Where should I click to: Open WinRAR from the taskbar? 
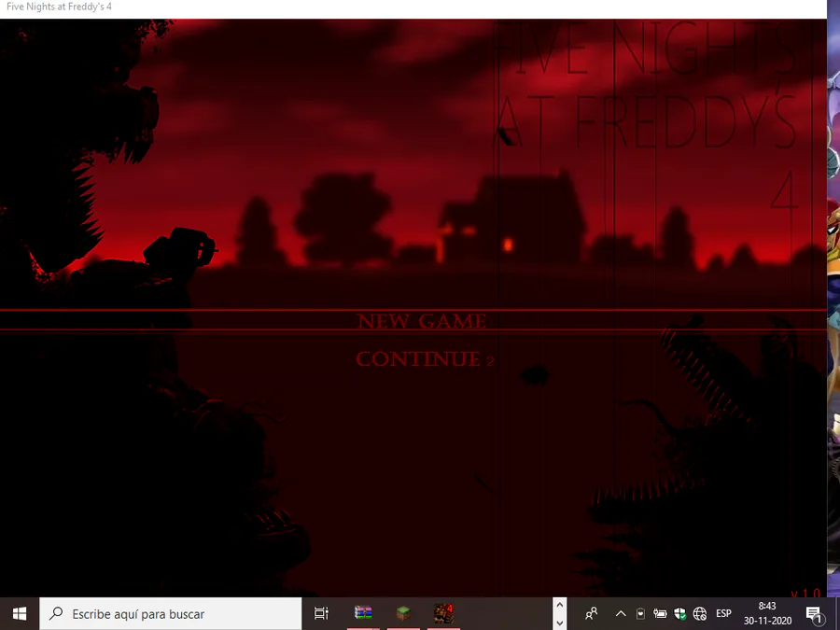coord(363,613)
